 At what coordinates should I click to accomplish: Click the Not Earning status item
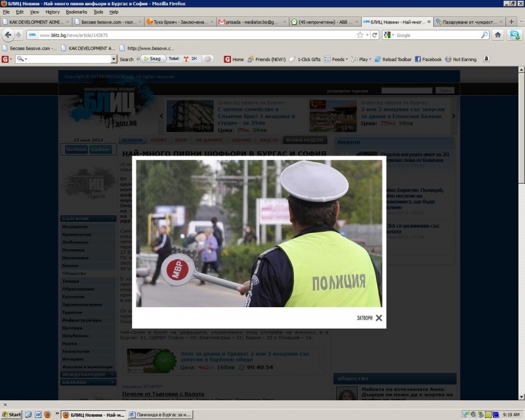click(461, 59)
